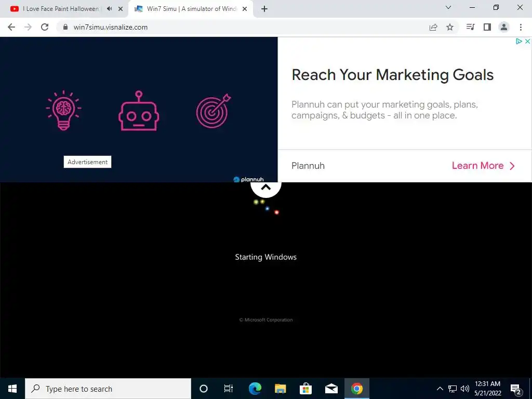This screenshot has height=399, width=532.
Task: Close the I Love Face Paint Halloween tab
Action: 121,9
